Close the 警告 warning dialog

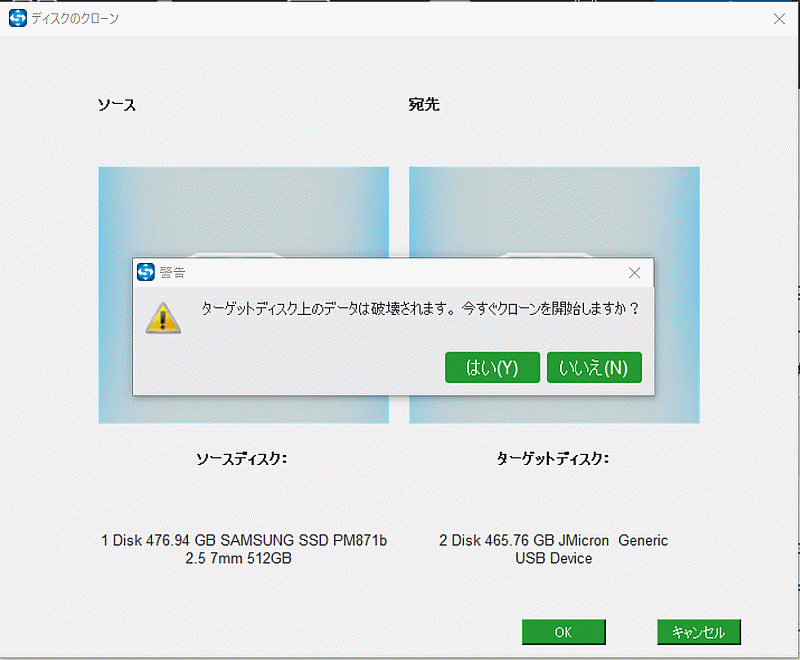pos(634,273)
